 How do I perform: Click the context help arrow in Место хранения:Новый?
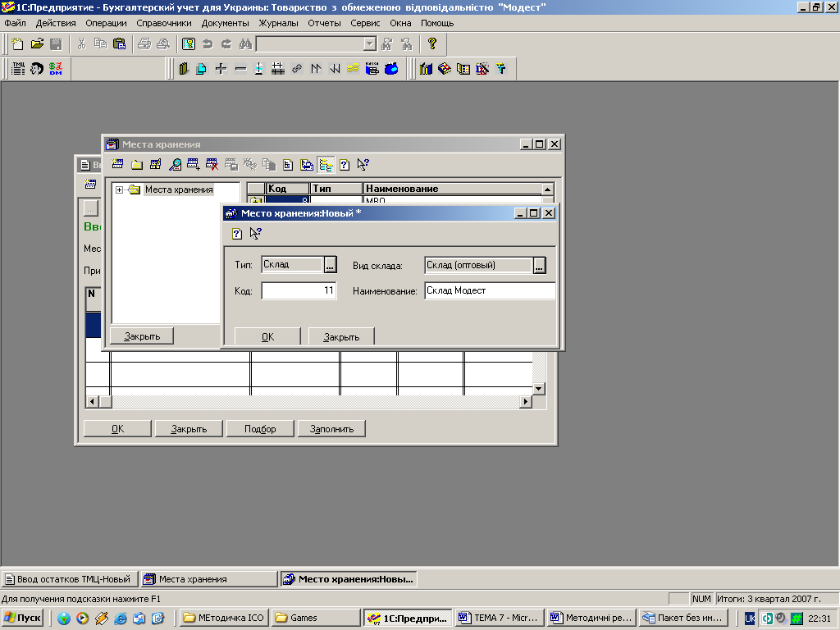256,233
